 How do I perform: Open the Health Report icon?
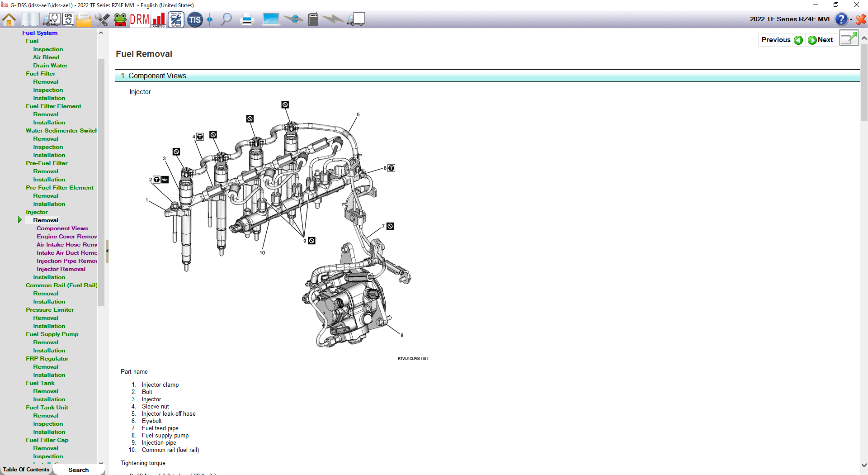(x=176, y=19)
